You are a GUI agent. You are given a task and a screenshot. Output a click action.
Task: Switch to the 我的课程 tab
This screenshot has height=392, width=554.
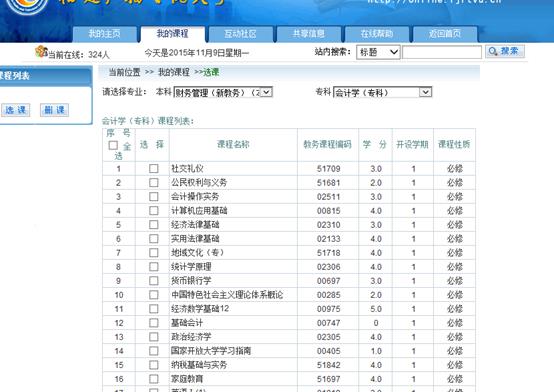point(172,34)
